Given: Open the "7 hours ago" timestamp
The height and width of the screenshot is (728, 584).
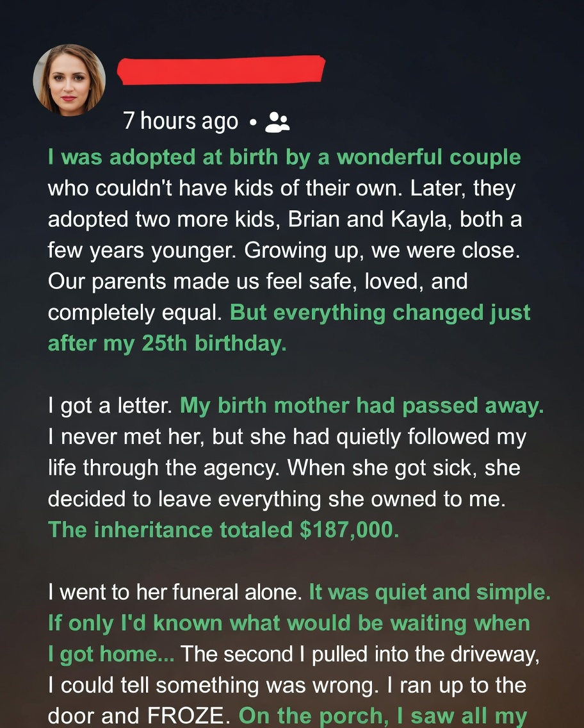Looking at the screenshot, I should 180,121.
